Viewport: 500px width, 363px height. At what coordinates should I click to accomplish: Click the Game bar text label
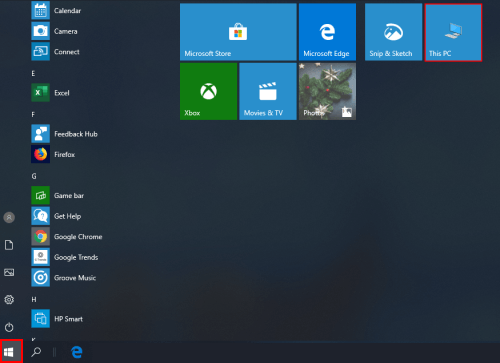coord(69,195)
